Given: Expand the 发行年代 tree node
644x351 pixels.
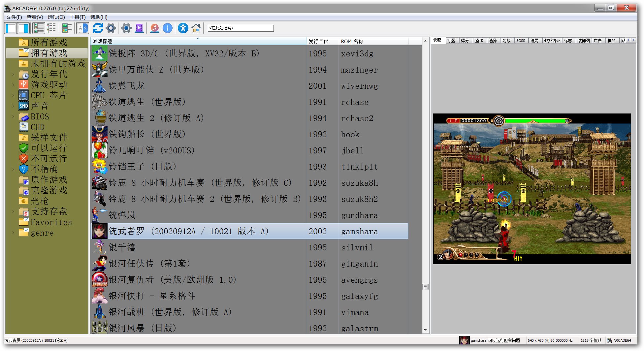Looking at the screenshot, I should [13, 74].
